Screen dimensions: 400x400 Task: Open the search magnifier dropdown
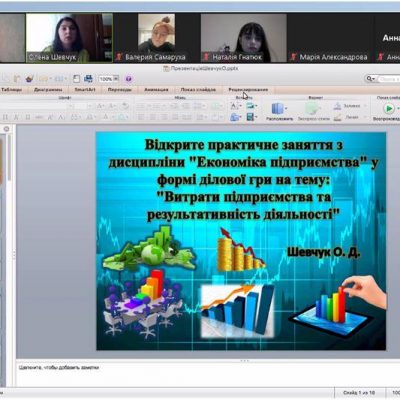tap(371, 79)
